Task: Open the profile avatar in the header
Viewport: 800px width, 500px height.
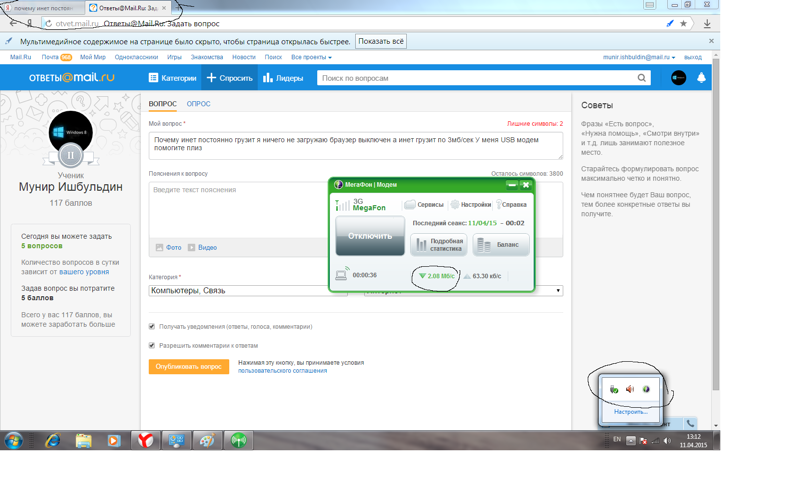Action: coord(679,78)
